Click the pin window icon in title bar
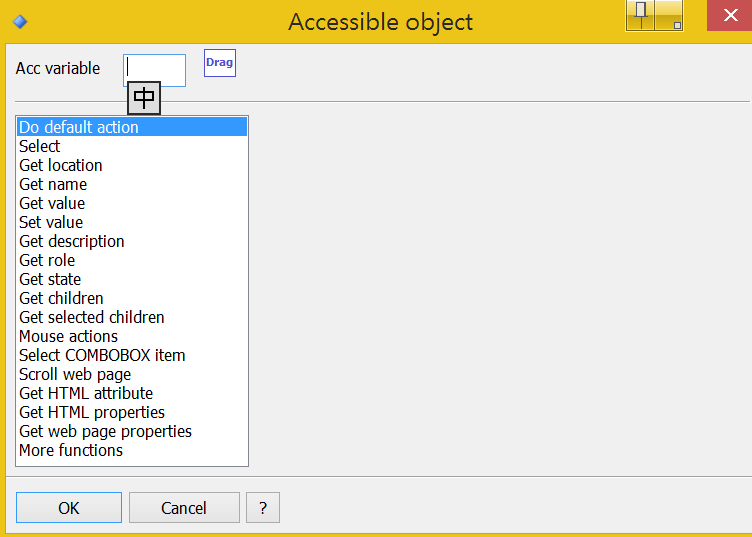The image size is (752, 537). (640, 16)
